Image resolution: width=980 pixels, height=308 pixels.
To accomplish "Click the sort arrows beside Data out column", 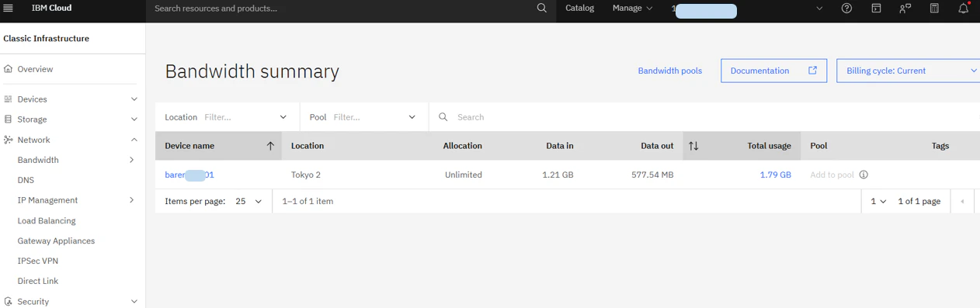I will (x=693, y=146).
